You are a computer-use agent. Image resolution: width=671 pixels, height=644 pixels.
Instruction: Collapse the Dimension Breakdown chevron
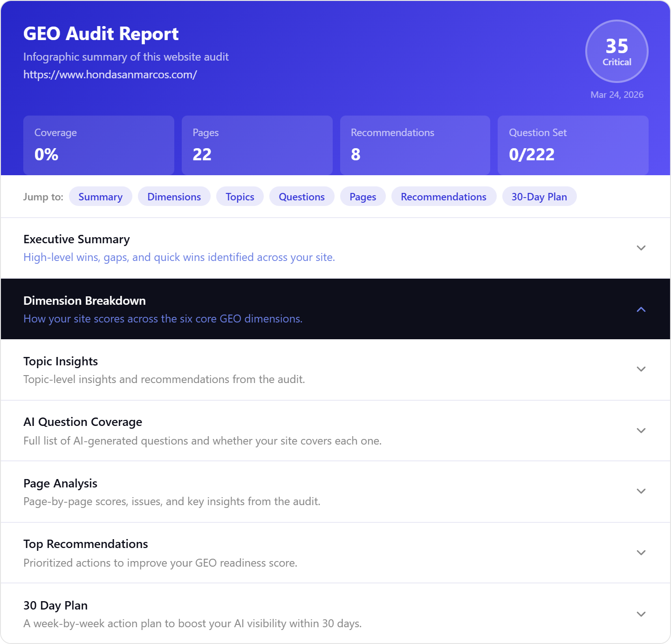pyautogui.click(x=641, y=309)
